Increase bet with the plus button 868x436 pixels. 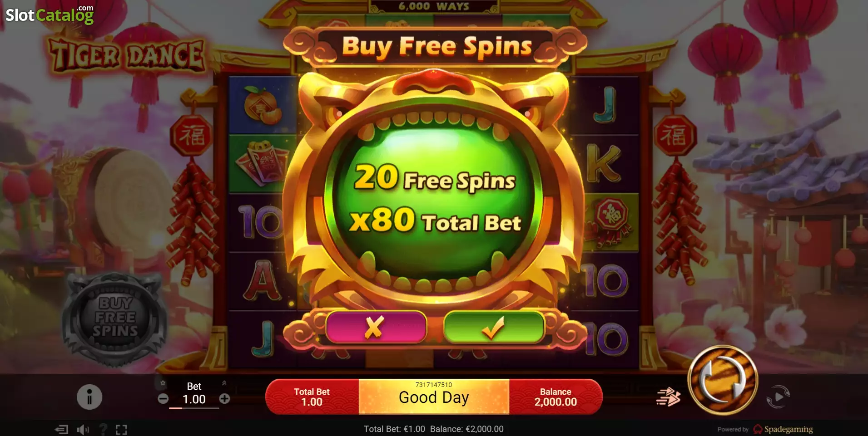(x=224, y=399)
